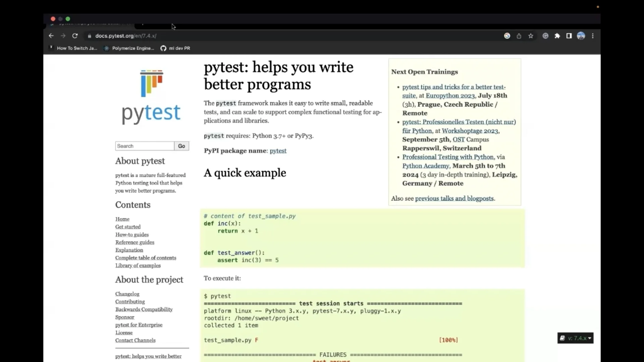644x362 pixels.
Task: Click the forward navigation arrow
Action: [63, 36]
